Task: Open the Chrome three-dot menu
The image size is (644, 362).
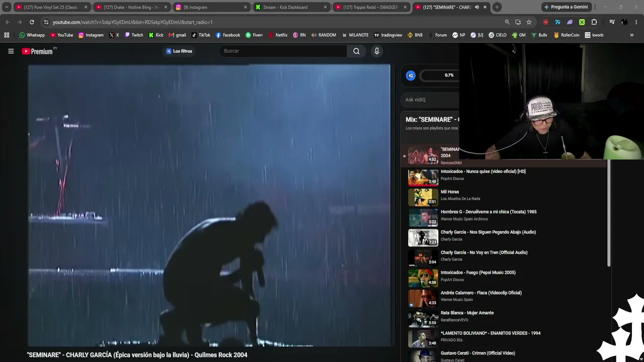Action: (636, 22)
